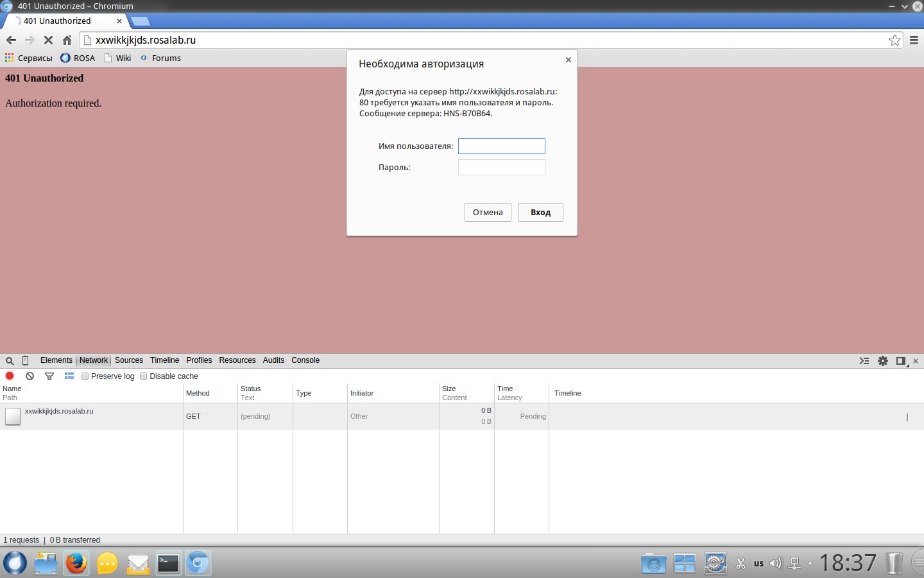Clear the network log

click(30, 376)
